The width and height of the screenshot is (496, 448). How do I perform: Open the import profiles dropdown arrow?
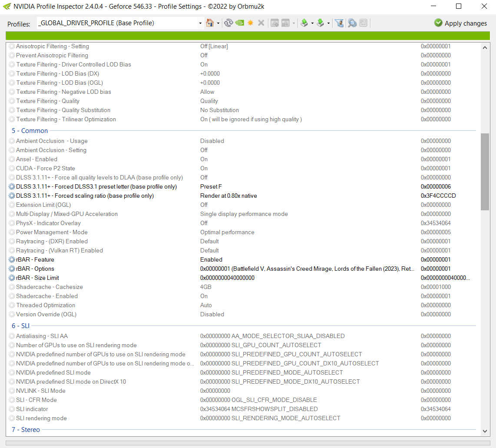point(328,23)
